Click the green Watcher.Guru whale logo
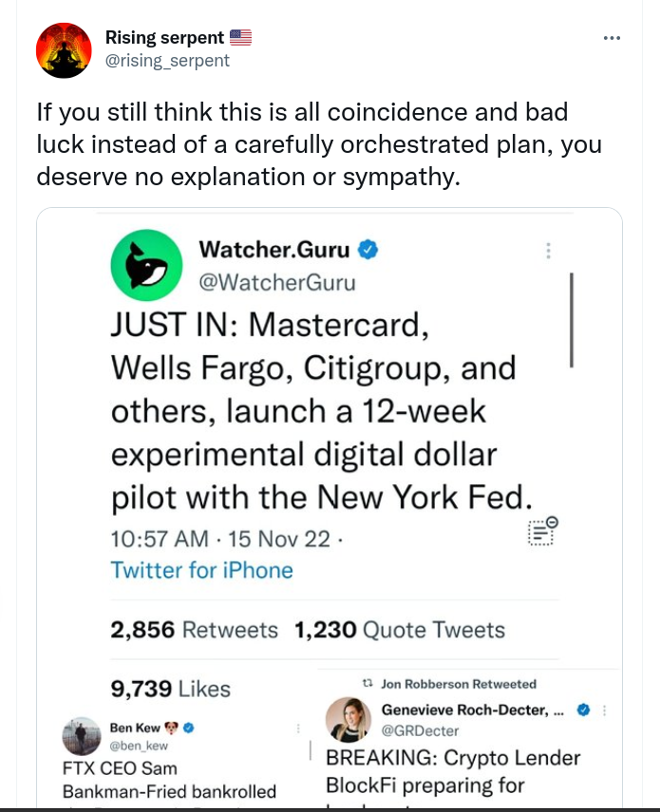Screen dimensions: 660x812 (x=145, y=267)
